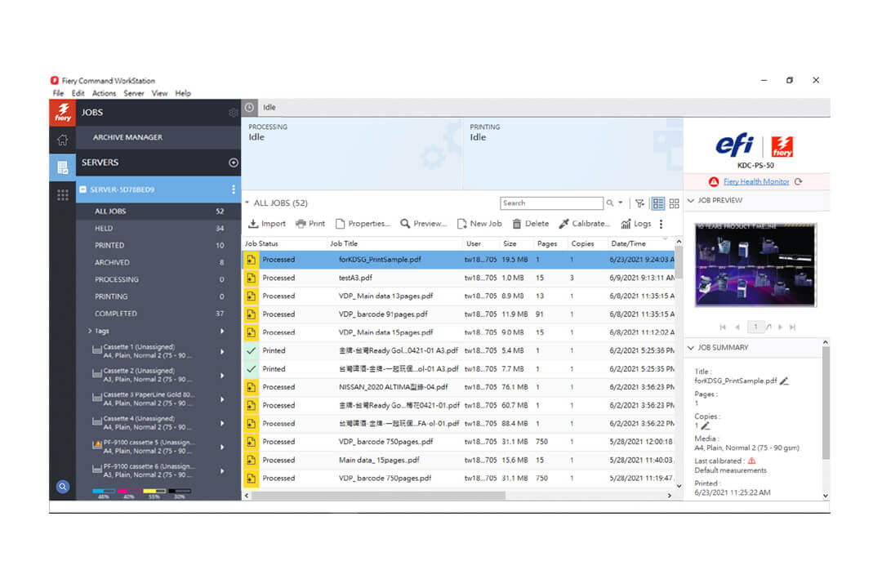Expand PF-9100 cassette 6 tray arrow
The width and height of the screenshot is (882, 588).
(x=222, y=471)
